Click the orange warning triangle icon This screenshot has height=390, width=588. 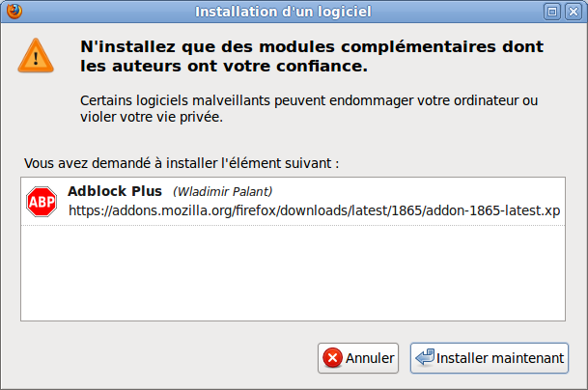[36, 55]
